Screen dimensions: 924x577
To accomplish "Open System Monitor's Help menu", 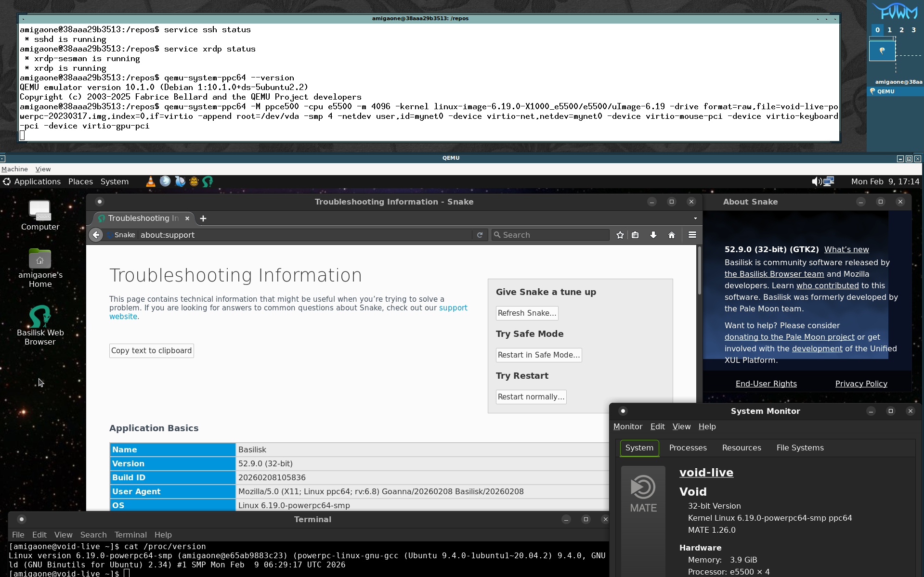I will (x=707, y=426).
